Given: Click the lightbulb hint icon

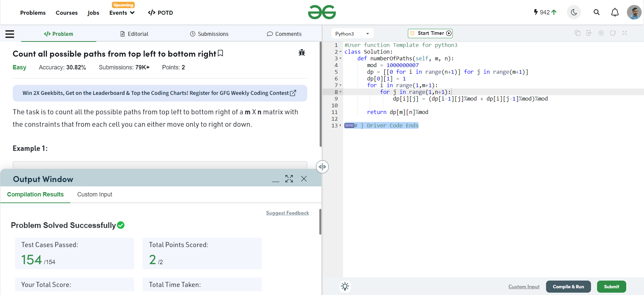Looking at the screenshot, I should pos(345,286).
